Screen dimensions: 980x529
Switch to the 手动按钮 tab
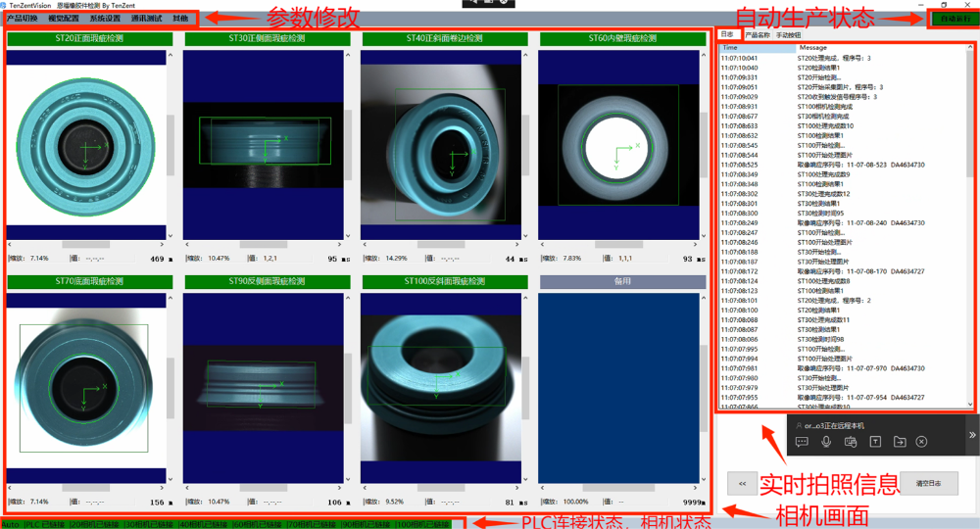[788, 35]
